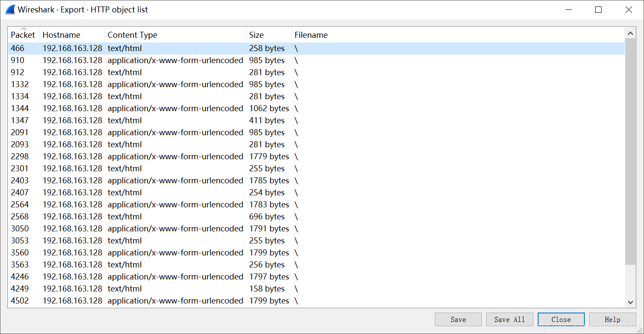Sort by the Filename column header
The height and width of the screenshot is (334, 644).
458,35
